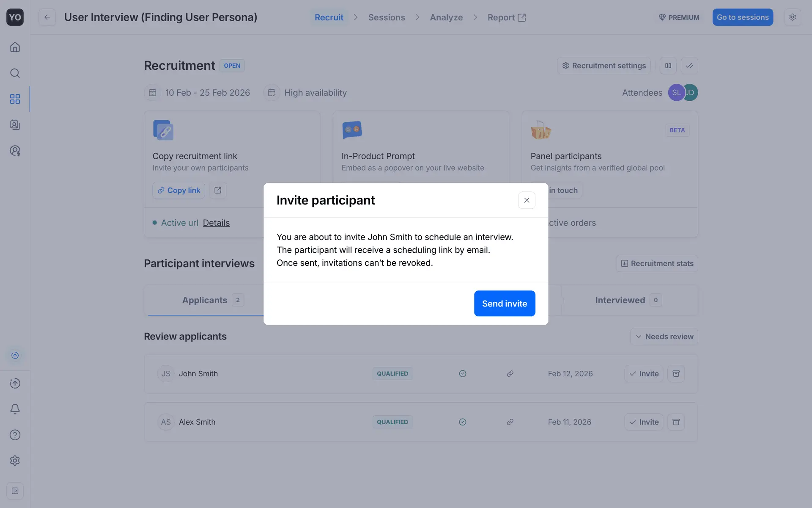Viewport: 812px width, 508px height.
Task: Close the Invite participant dialog
Action: [527, 200]
